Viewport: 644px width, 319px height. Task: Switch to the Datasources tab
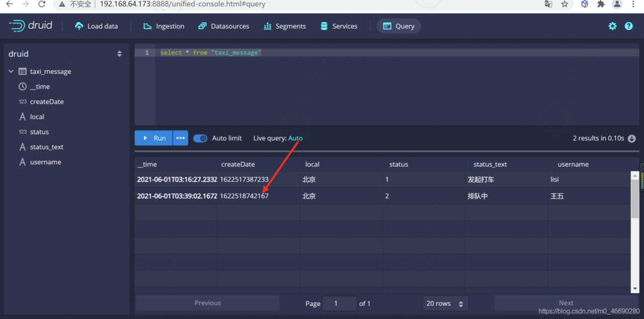(x=224, y=26)
